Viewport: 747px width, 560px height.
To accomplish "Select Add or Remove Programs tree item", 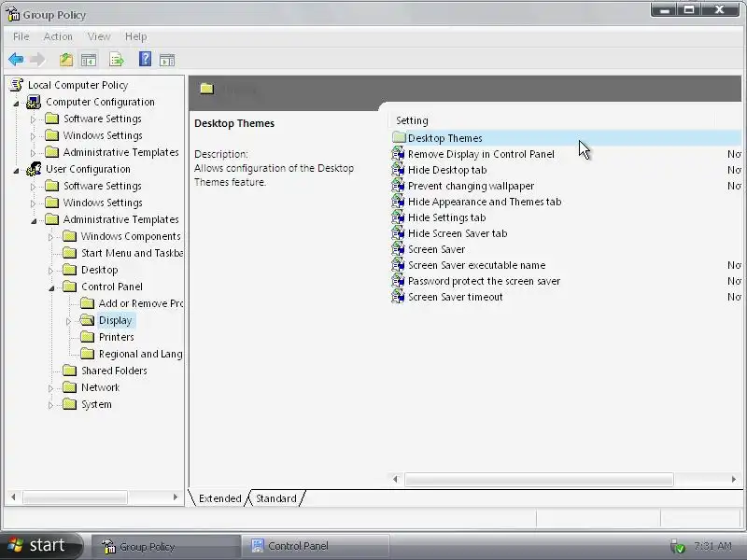I will (141, 303).
